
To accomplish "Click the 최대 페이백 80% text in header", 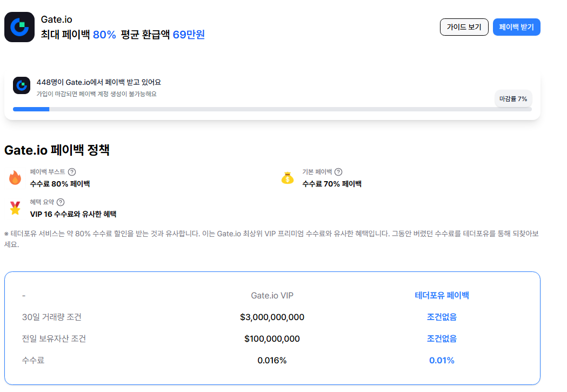I will [78, 35].
